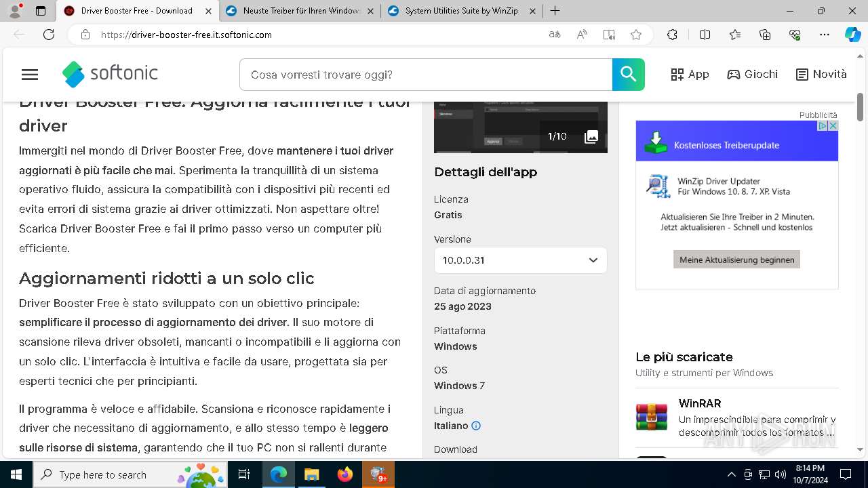This screenshot has width=868, height=488.
Task: Click the taskbar search box
Action: 130,474
